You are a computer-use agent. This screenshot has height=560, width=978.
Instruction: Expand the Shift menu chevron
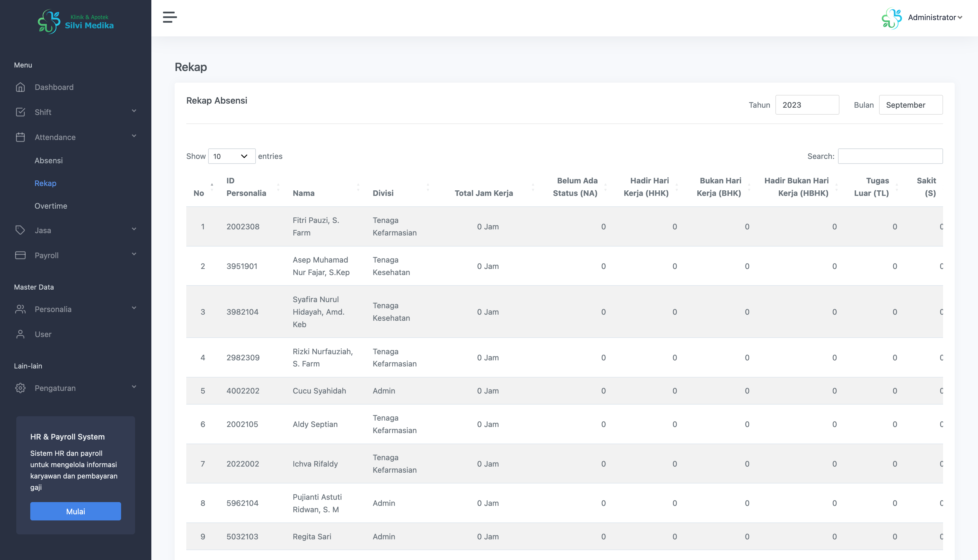(x=134, y=111)
